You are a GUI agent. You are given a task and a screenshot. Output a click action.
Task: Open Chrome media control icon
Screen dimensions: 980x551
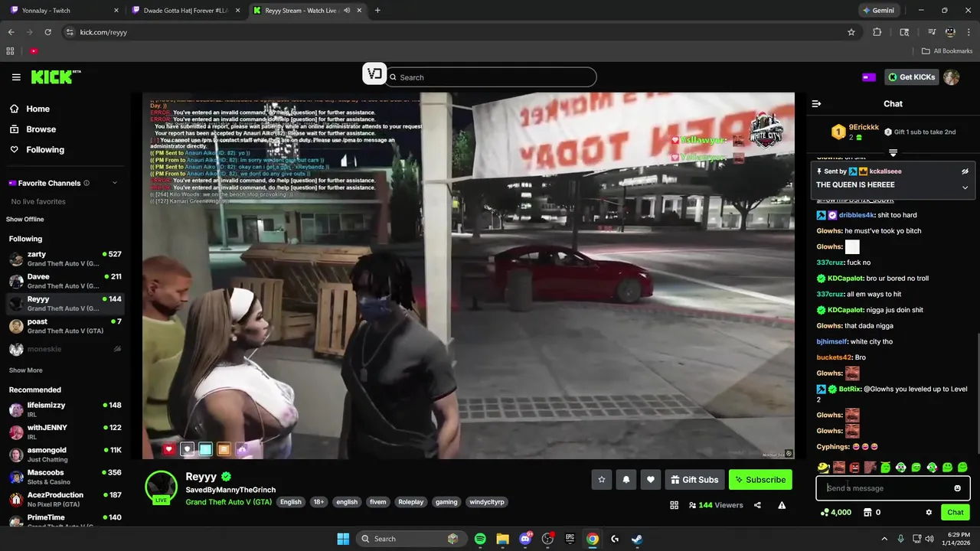click(x=931, y=32)
